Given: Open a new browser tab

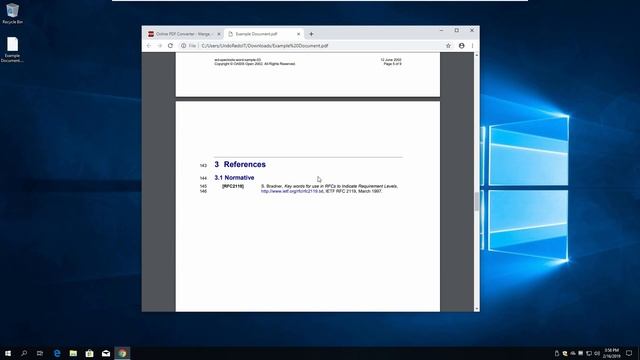Looking at the screenshot, I should coord(311,34).
